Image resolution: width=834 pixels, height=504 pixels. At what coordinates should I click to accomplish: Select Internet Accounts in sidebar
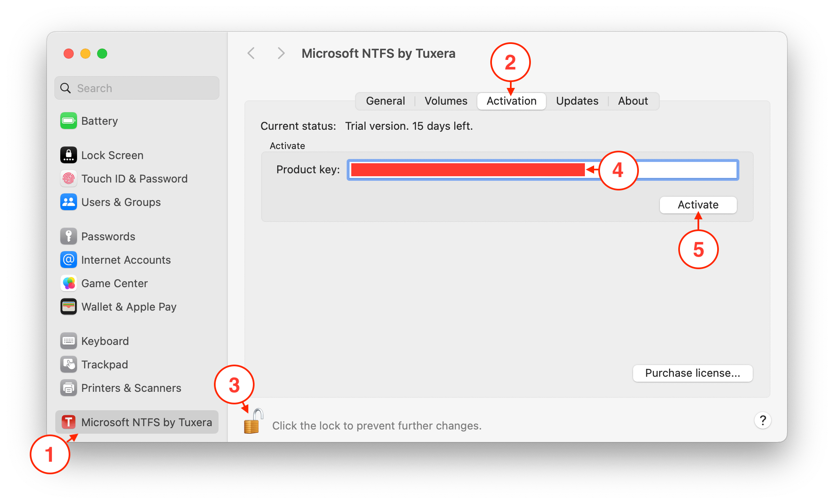137,260
